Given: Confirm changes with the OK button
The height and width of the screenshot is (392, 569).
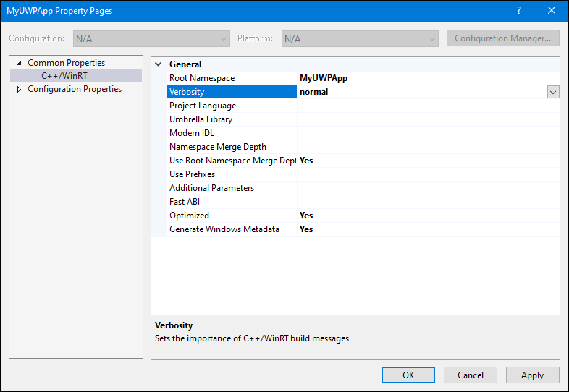Looking at the screenshot, I should click(x=408, y=375).
